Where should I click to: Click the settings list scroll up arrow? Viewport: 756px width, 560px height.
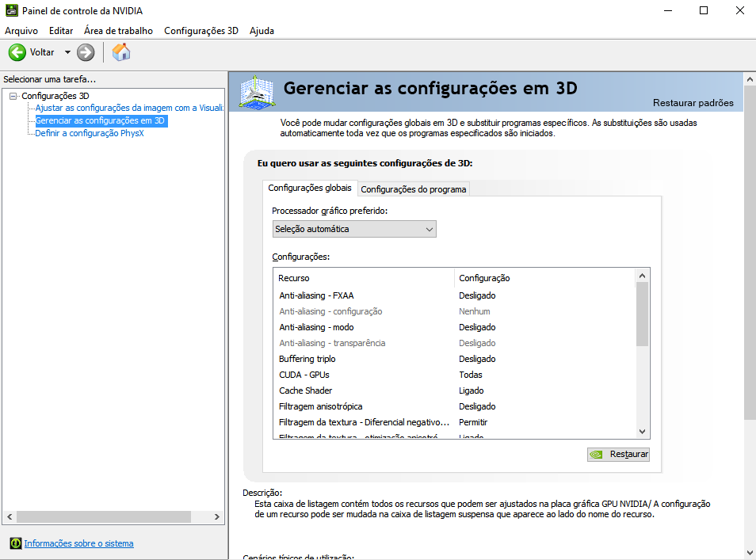click(642, 276)
